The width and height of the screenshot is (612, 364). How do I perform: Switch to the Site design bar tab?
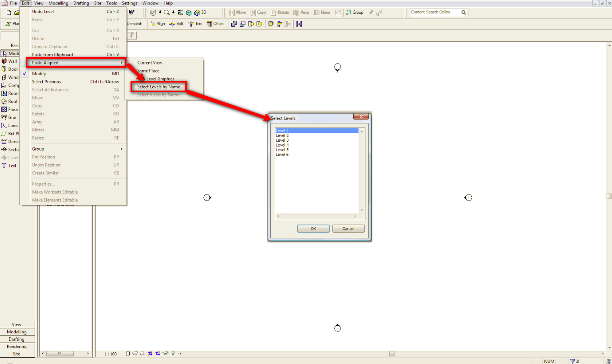click(17, 354)
